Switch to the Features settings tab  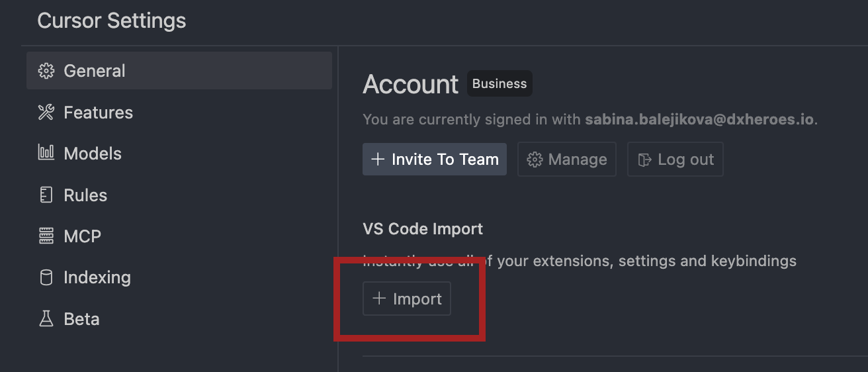pos(98,113)
